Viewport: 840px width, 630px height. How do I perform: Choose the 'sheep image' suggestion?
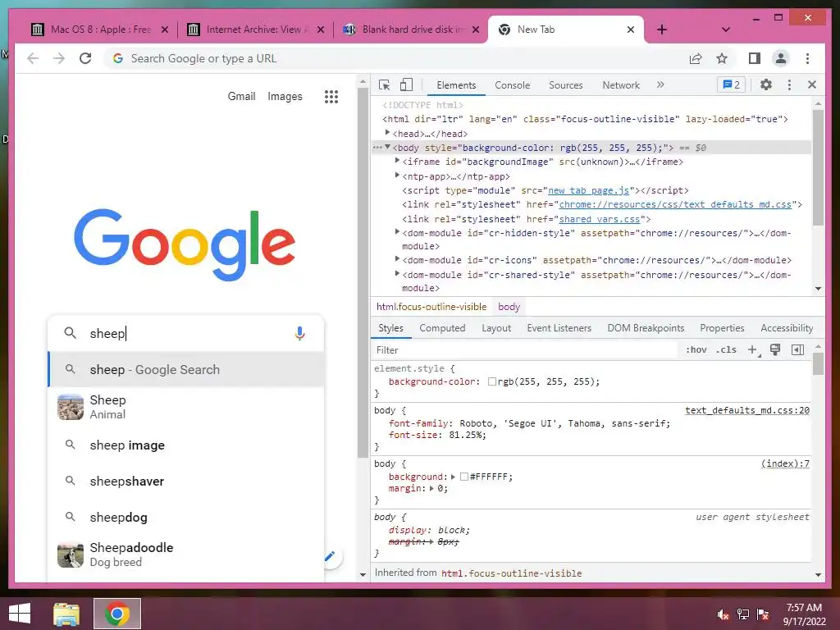click(186, 445)
